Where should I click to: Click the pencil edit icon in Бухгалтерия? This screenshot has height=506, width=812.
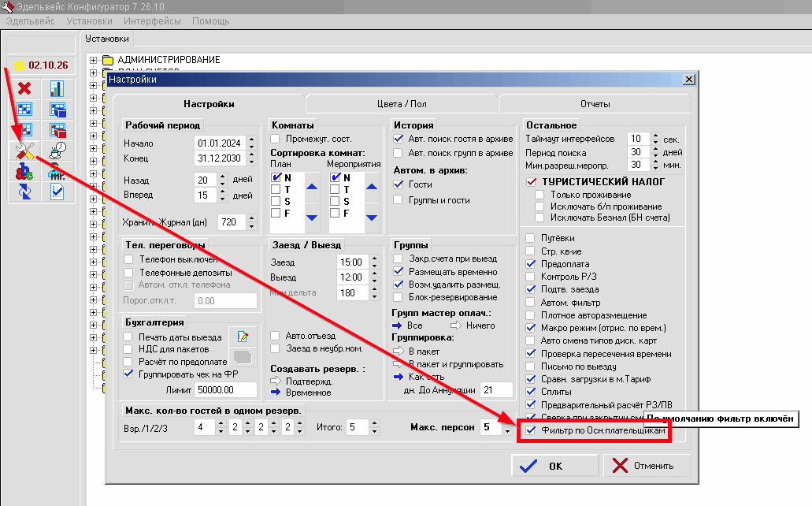pos(243,337)
